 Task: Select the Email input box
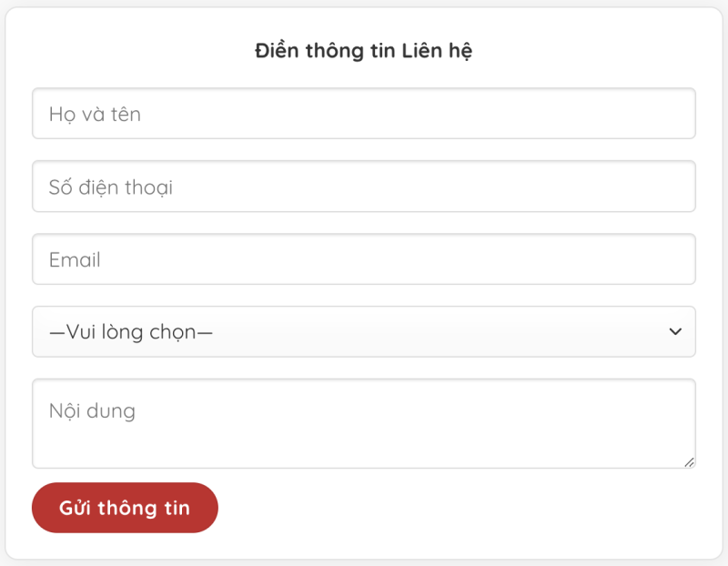364,258
